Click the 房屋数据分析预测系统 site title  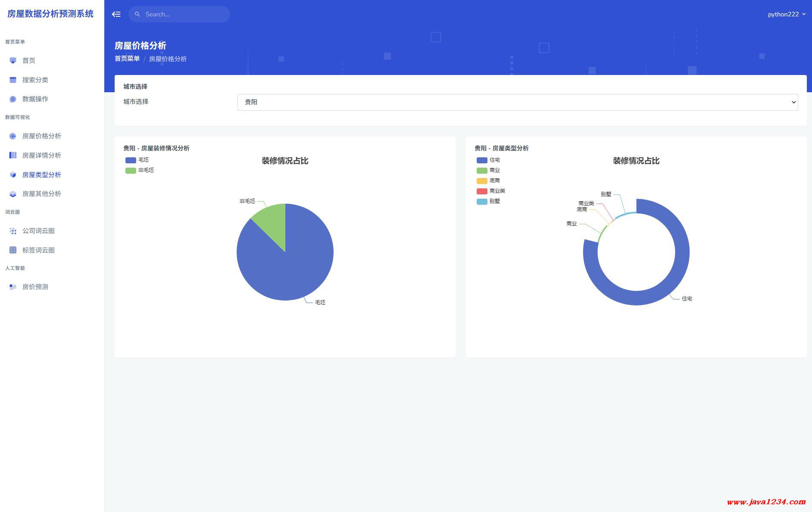click(x=50, y=14)
